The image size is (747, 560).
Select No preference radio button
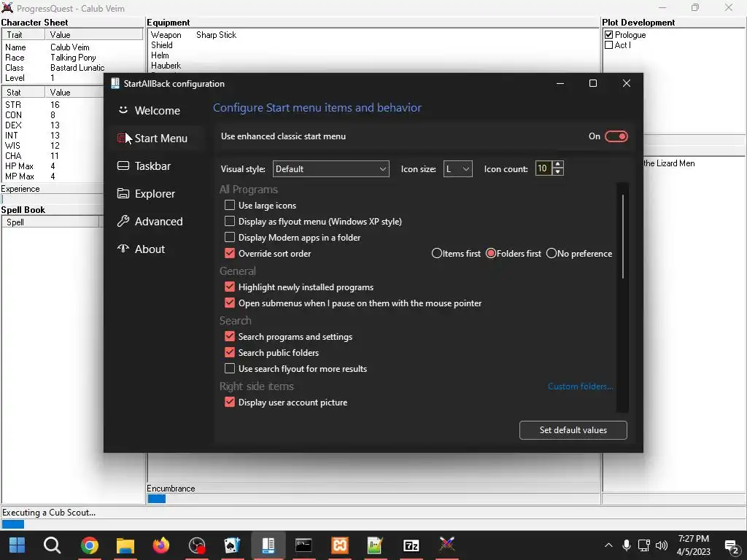(x=551, y=253)
